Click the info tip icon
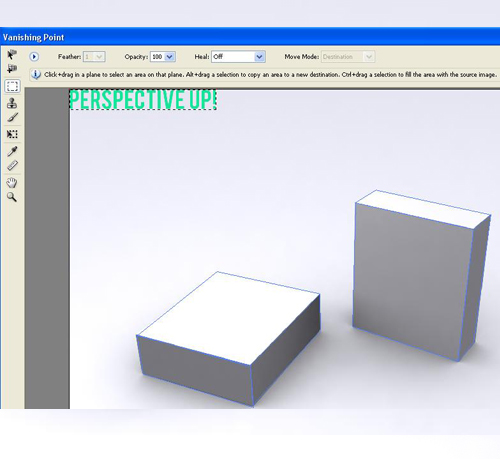 point(36,75)
